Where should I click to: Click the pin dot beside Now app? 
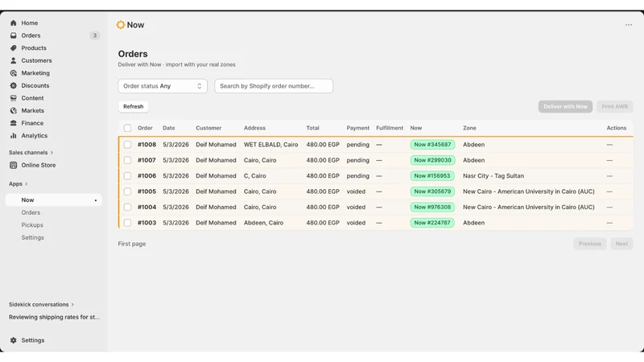[96, 200]
